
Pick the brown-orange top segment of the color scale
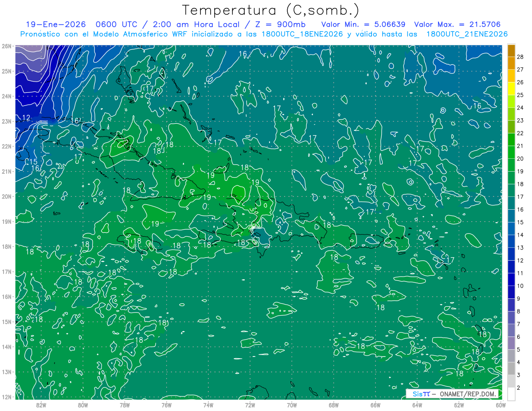(511, 51)
